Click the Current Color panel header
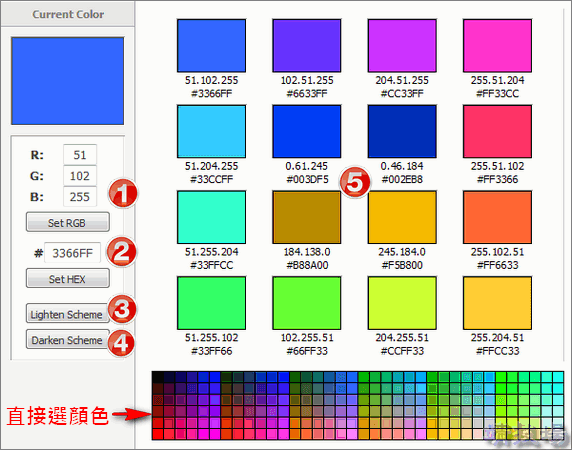Screen dimensions: 572x450 [68, 14]
